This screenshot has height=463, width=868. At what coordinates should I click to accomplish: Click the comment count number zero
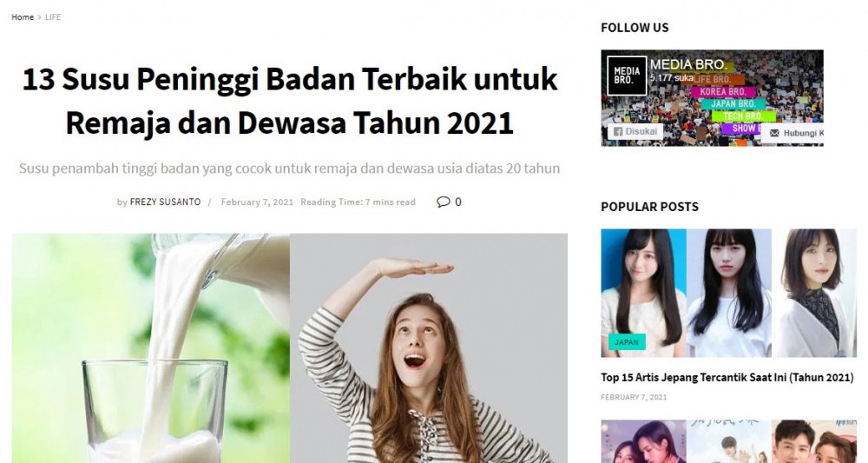[457, 202]
